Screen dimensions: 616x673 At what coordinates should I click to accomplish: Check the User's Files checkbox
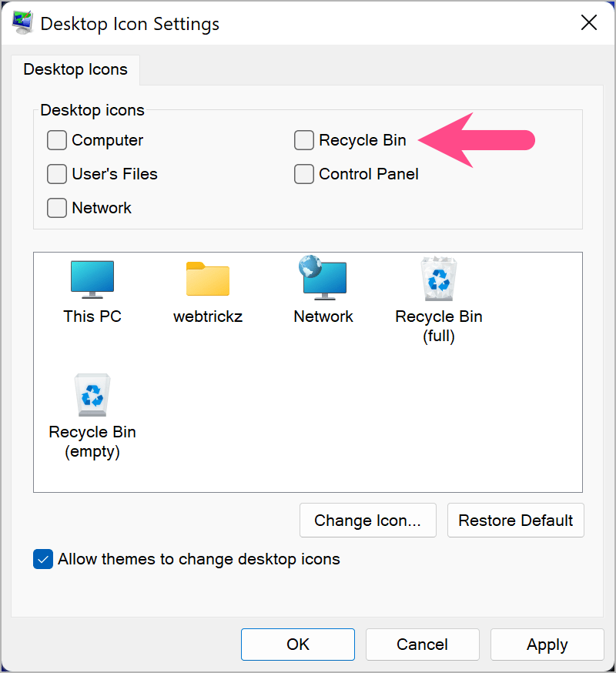pyautogui.click(x=57, y=174)
